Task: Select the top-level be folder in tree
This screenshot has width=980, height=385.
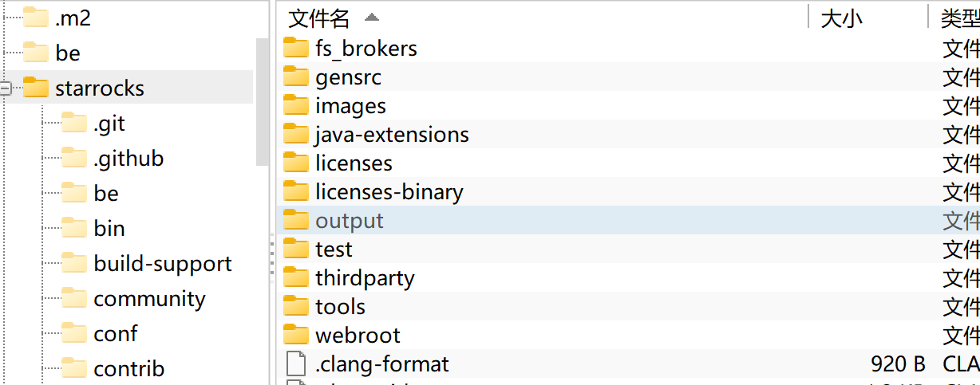Action: click(x=68, y=53)
